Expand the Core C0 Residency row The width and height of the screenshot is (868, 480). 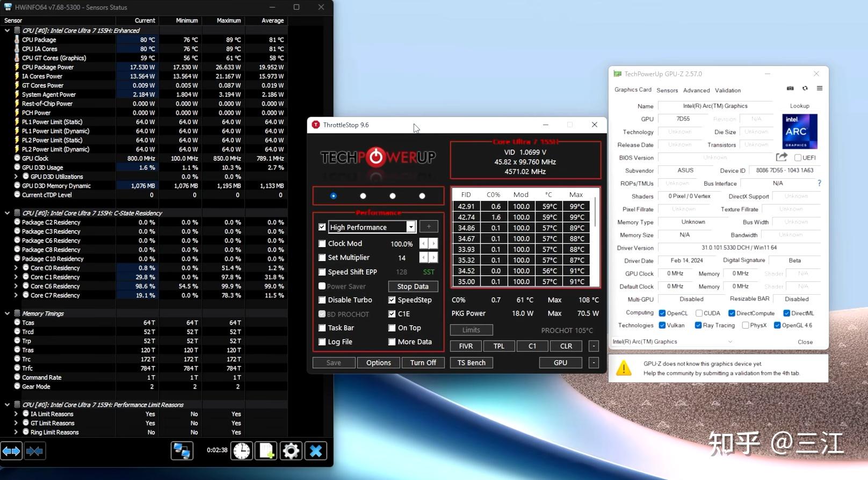(x=16, y=268)
